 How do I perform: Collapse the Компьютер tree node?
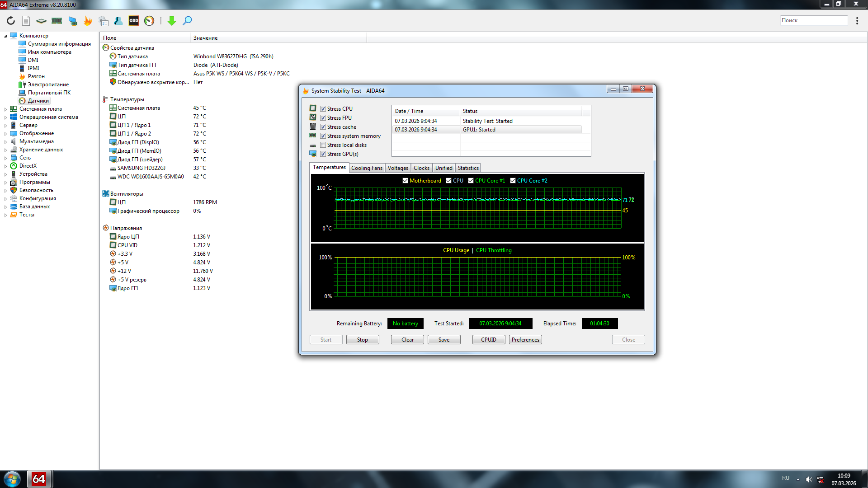click(x=5, y=36)
